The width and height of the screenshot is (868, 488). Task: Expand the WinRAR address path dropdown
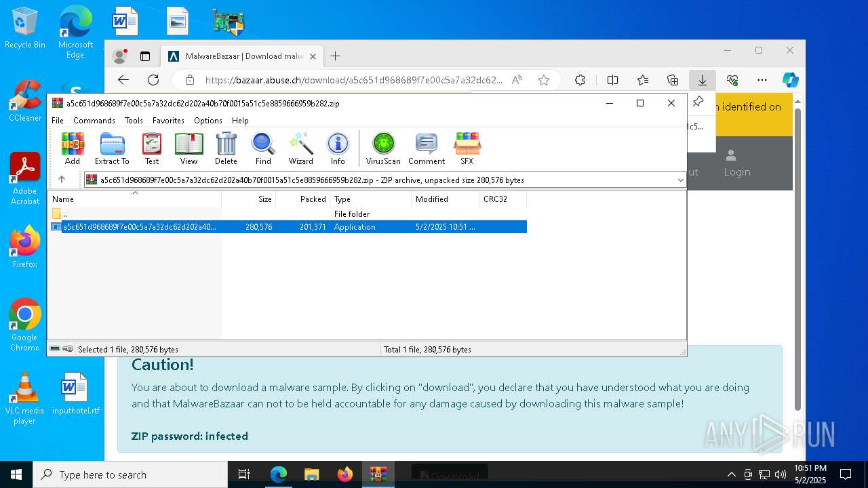point(680,180)
